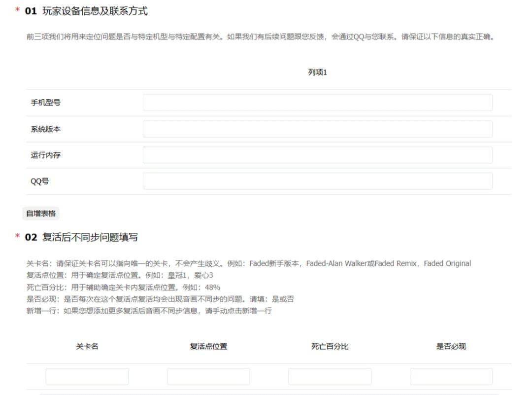Click the input box under 是否必现

point(451,376)
